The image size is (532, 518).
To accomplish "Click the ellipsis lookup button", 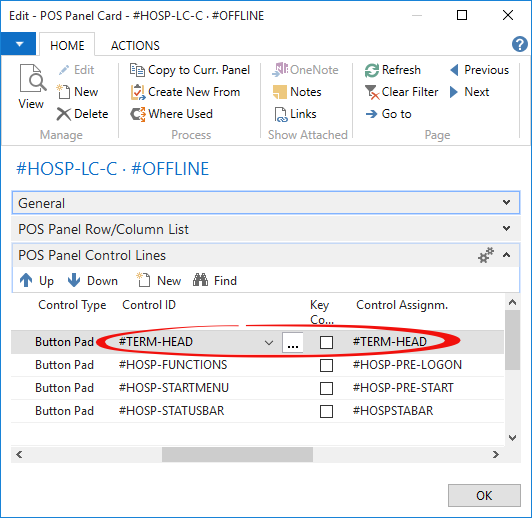I will [292, 342].
